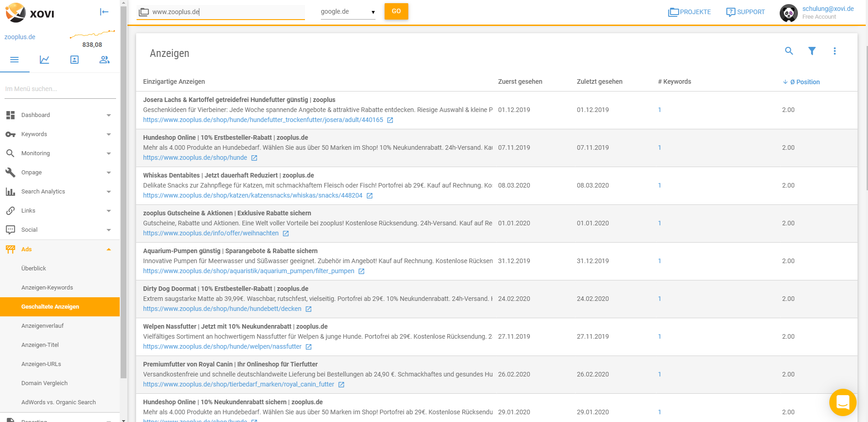Screen dimensions: 868x422
Task: Click keyword count 1 in Whiskas Dentabites row
Action: (x=660, y=185)
